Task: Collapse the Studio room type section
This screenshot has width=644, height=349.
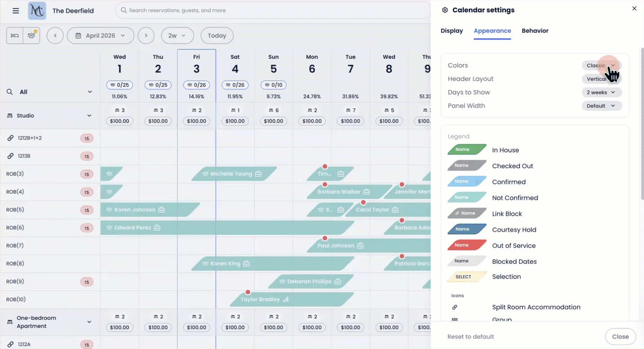Action: point(89,116)
